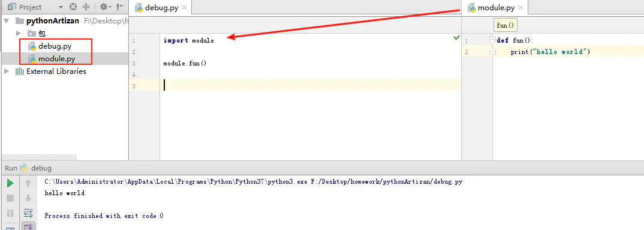
Task: Click the Down the Stack Trace arrow
Action: click(x=28, y=198)
